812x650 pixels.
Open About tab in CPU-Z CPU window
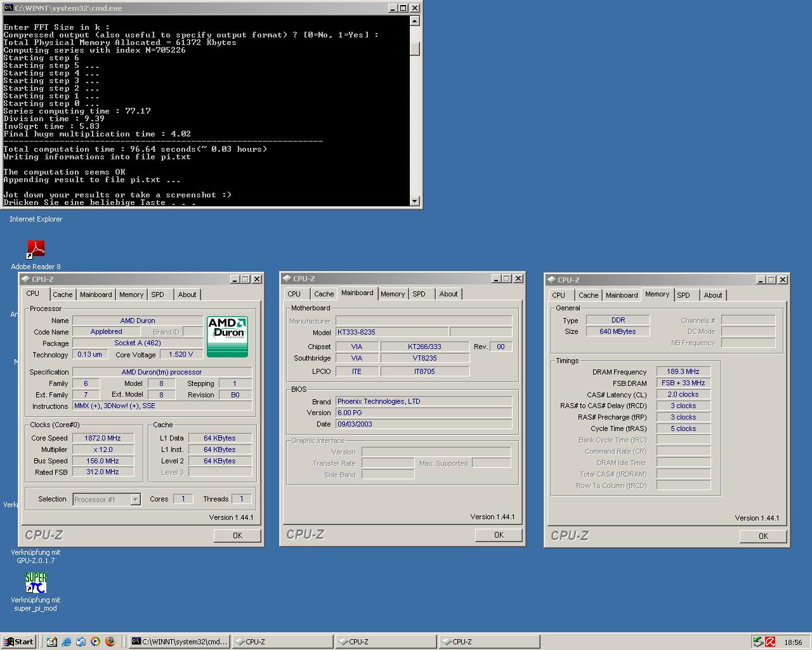point(187,295)
